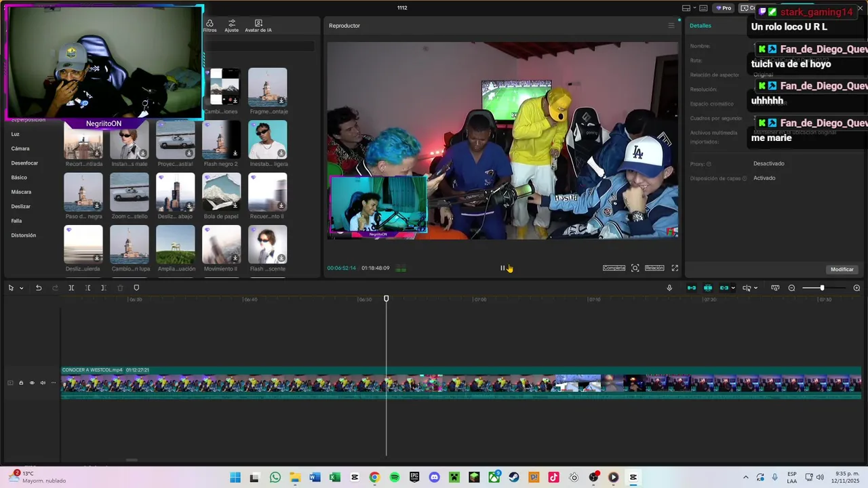Screen dimensions: 868x488
Task: Open Epic Games Launcher from taskbar
Action: point(414,477)
